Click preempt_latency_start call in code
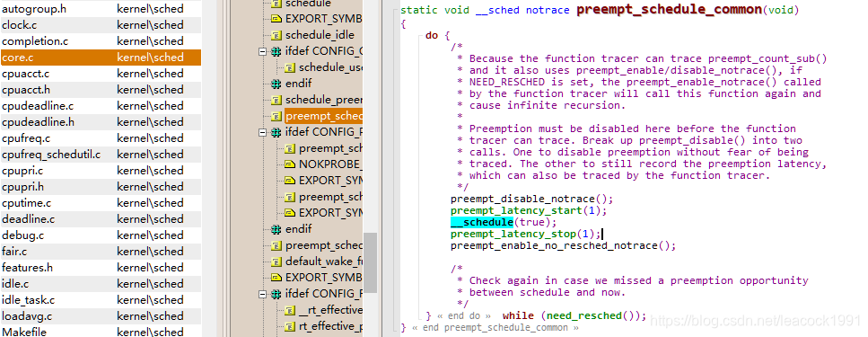 (516, 210)
